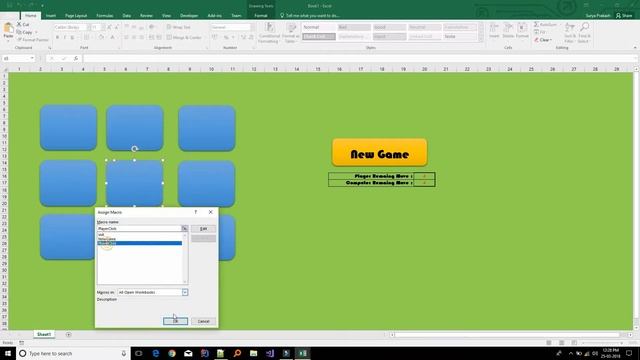The image size is (640, 360).
Task: Select the Good cell style
Action: click(389, 27)
